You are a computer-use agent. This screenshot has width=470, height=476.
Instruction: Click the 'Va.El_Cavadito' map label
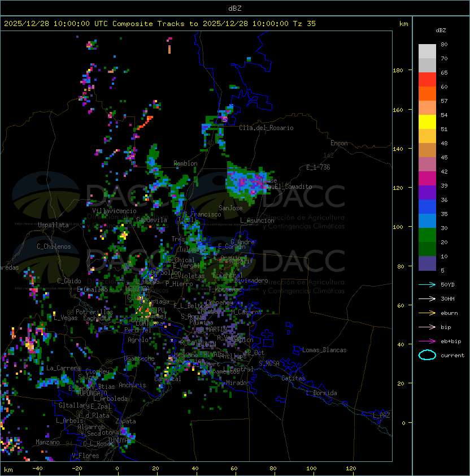288,187
